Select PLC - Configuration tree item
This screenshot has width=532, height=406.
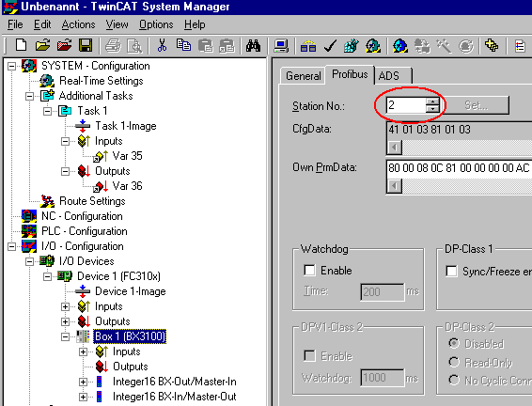click(85, 231)
